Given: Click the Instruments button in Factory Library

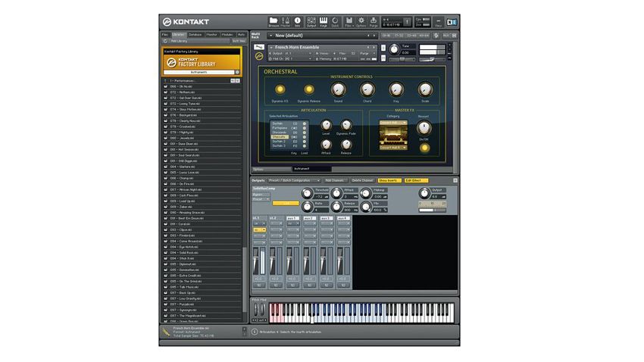Looking at the screenshot, I should click(x=199, y=72).
